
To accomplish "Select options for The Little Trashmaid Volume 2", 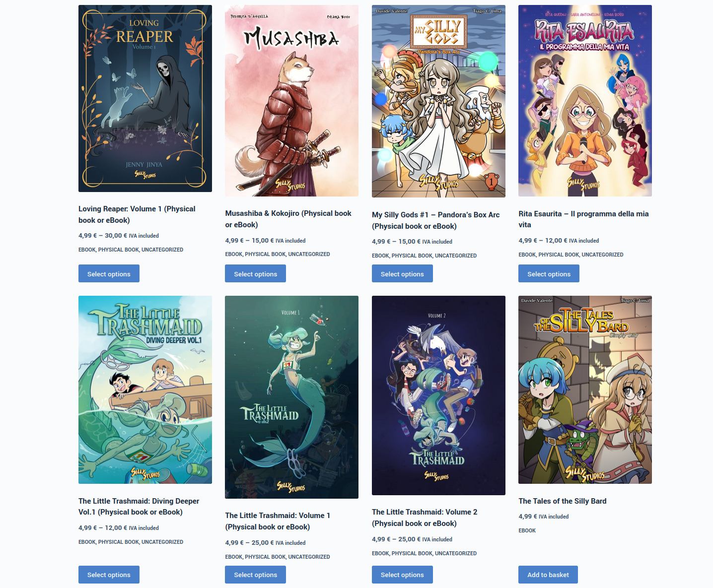I will [x=402, y=575].
